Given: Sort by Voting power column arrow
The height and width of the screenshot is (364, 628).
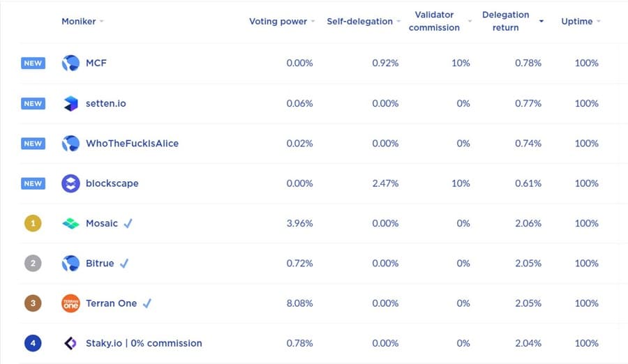Looking at the screenshot, I should pos(313,22).
